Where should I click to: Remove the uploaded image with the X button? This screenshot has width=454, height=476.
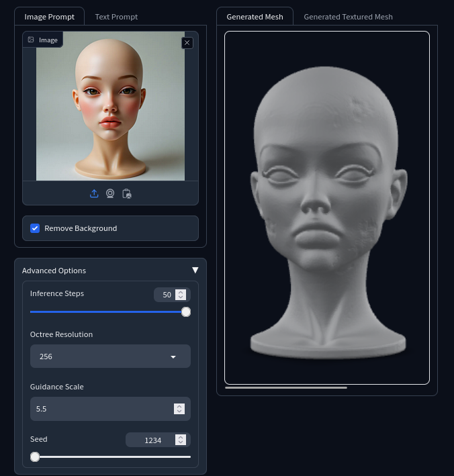[x=187, y=43]
